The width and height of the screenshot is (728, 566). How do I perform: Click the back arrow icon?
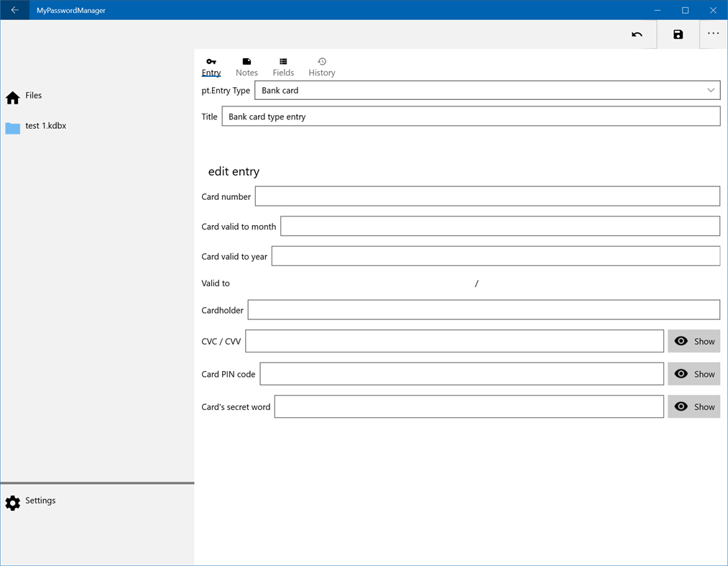pos(14,10)
